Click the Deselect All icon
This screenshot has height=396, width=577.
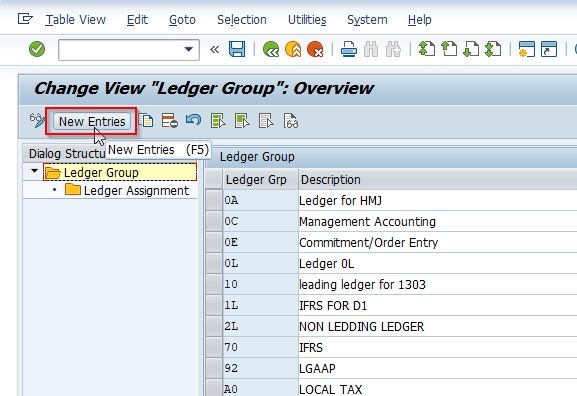tap(266, 121)
